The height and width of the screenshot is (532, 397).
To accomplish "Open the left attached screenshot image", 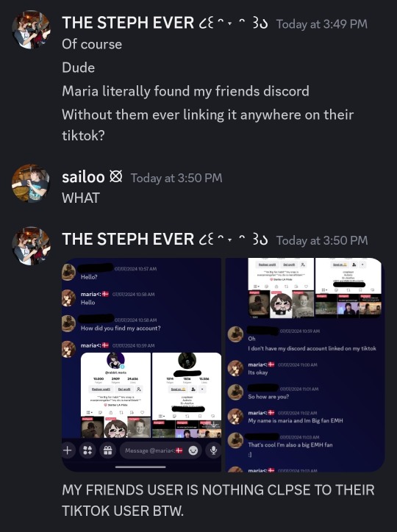I will [x=141, y=364].
